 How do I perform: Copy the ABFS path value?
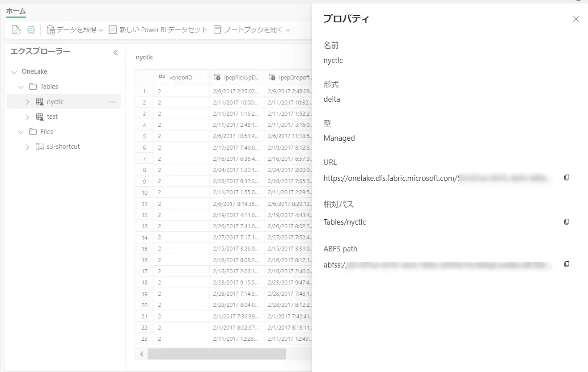tap(567, 264)
